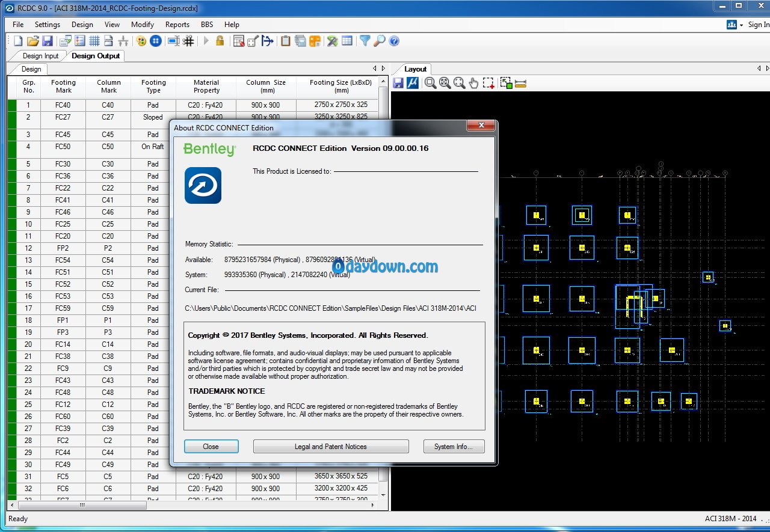770x532 pixels.
Task: Open the File menu
Action: [18, 25]
